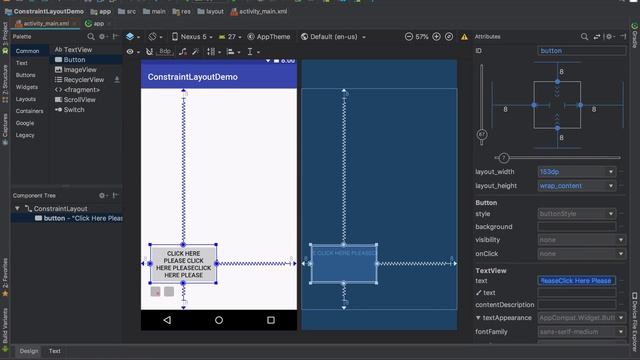The height and width of the screenshot is (360, 640).
Task: Open the layout_width dropdown
Action: (x=611, y=172)
